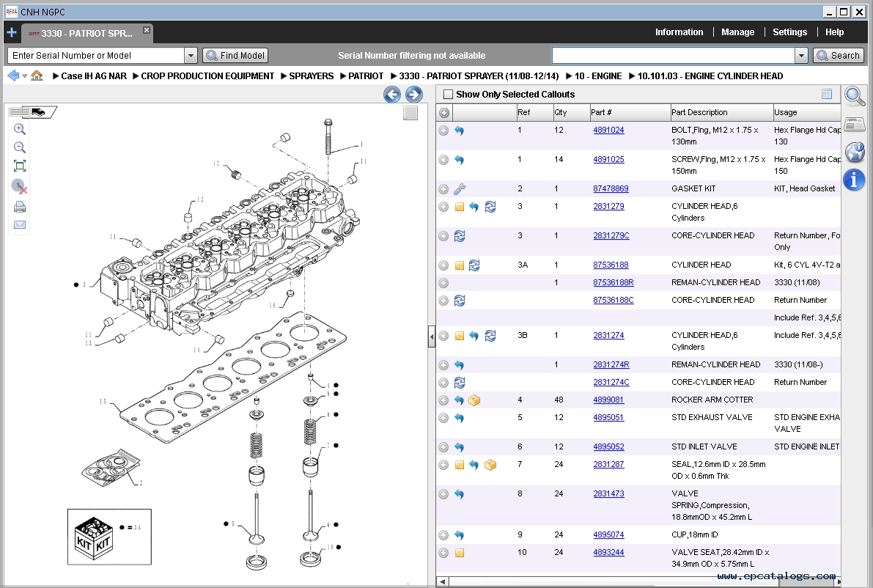The image size is (873, 588).
Task: Go to SPRAYERS breadcrumb
Action: (312, 76)
